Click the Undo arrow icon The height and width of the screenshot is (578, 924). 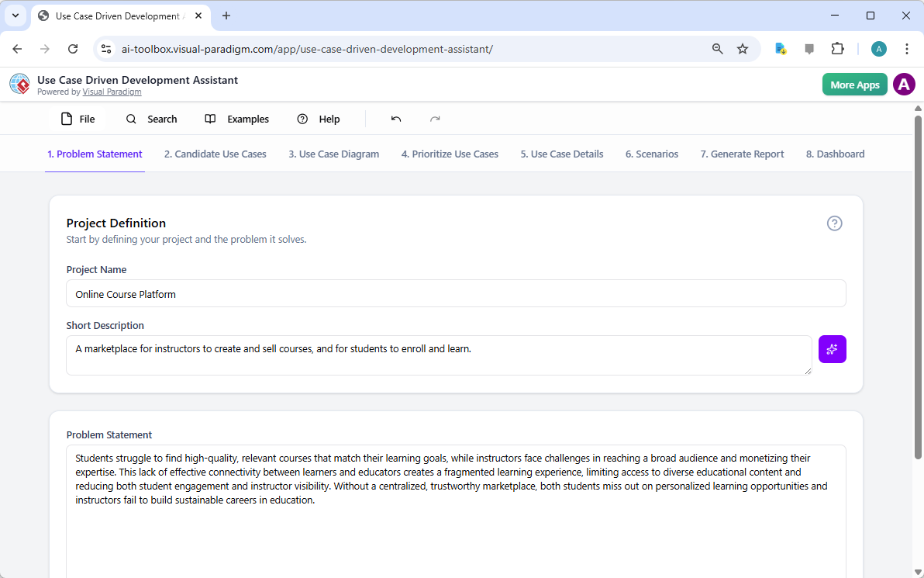pyautogui.click(x=395, y=119)
